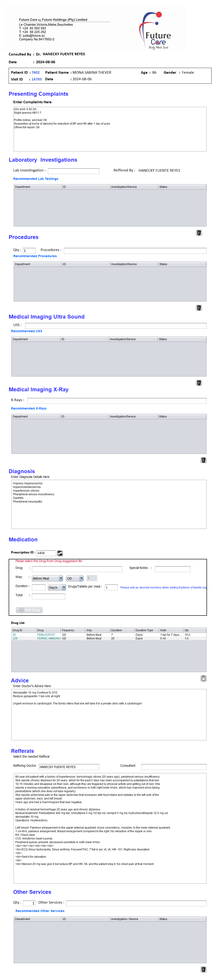Delete the selected drug from the Drug List

pyautogui.click(x=203, y=678)
